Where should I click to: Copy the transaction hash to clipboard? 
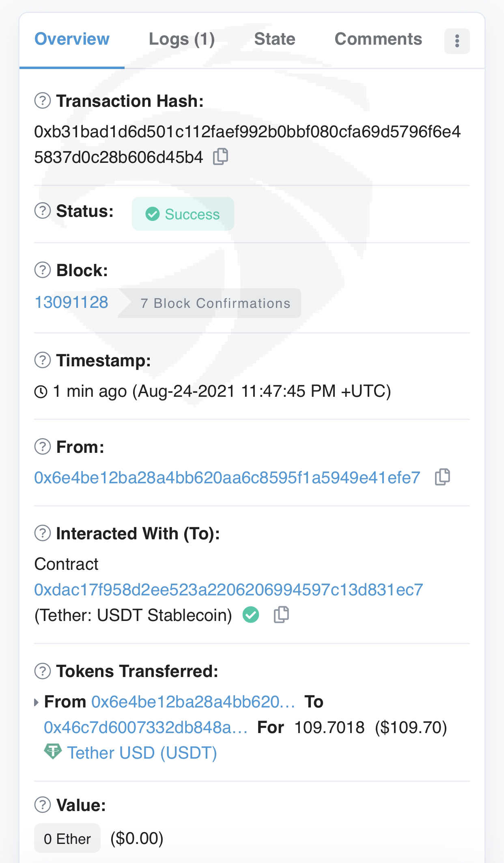221,157
